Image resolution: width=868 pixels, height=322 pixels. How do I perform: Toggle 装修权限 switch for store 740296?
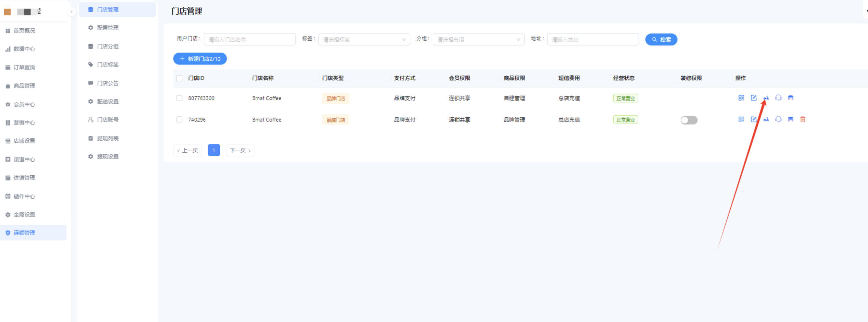point(689,120)
